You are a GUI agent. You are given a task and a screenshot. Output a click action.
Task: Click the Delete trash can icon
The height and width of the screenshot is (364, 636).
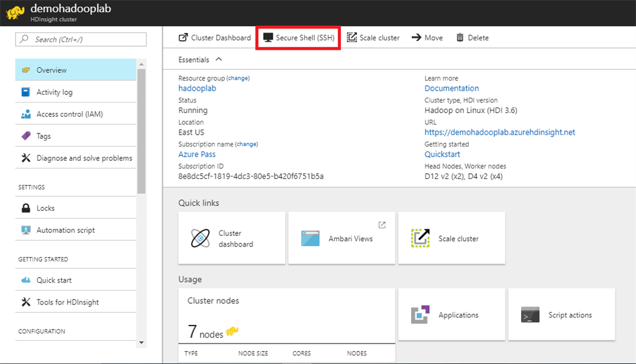tap(460, 38)
